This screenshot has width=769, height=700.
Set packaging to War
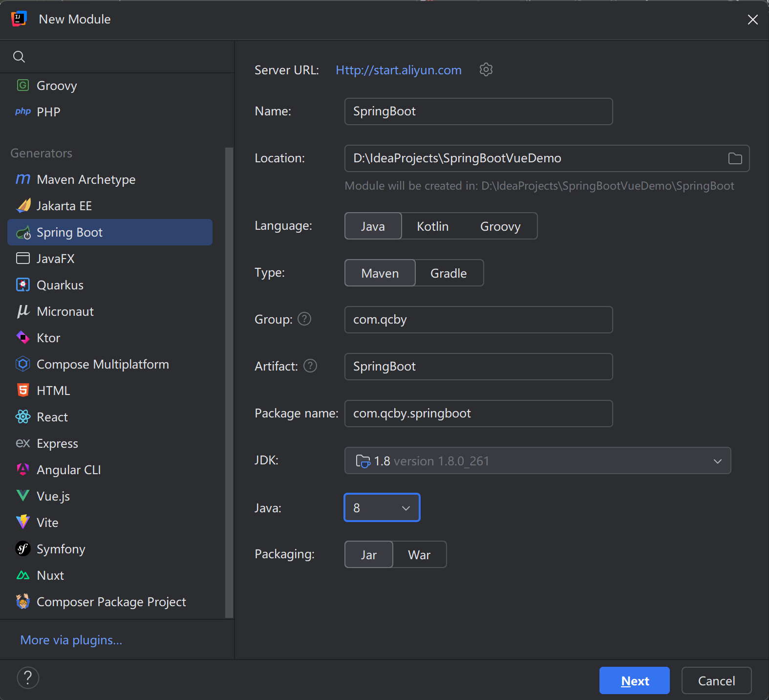(x=419, y=555)
